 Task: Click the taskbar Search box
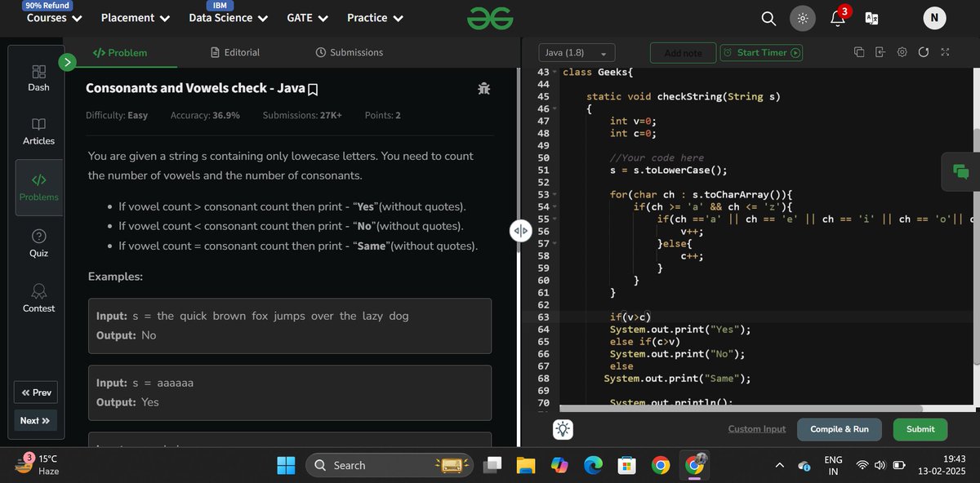(390, 465)
